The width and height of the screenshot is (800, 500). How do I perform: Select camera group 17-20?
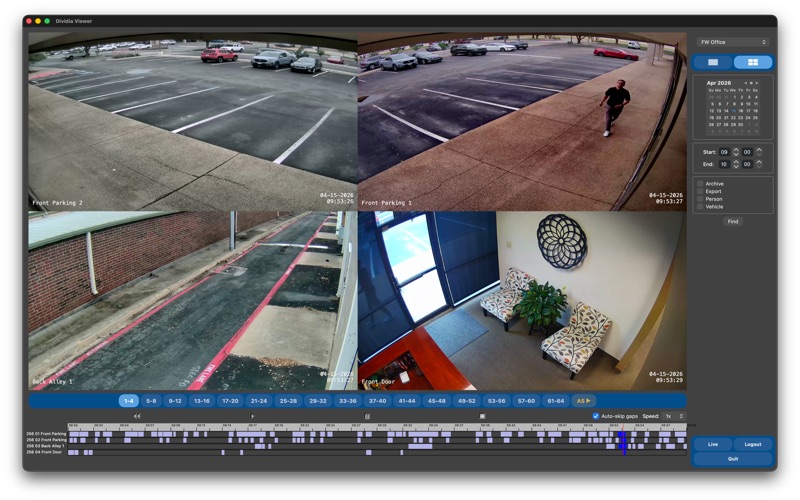pos(230,401)
